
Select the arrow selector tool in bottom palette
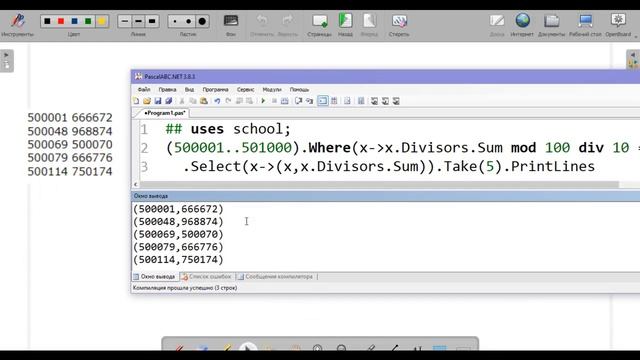point(248,348)
